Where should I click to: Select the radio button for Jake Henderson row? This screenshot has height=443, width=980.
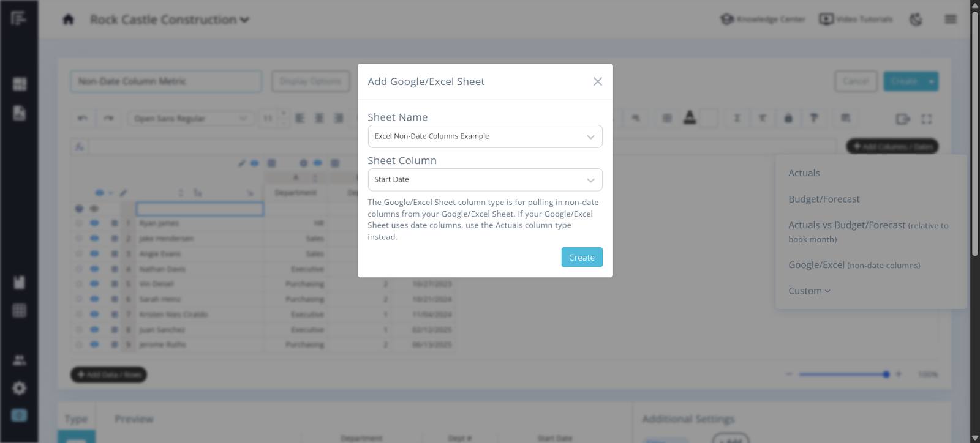(x=79, y=239)
